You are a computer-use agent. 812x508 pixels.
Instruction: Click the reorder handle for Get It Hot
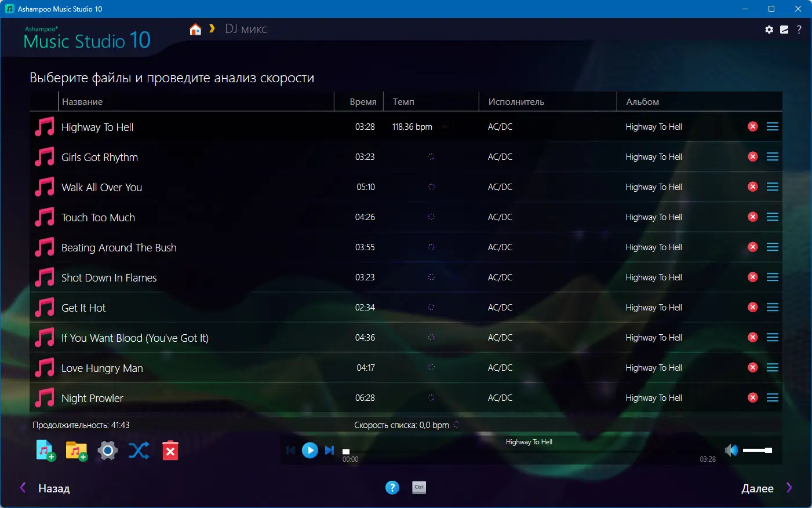point(773,307)
